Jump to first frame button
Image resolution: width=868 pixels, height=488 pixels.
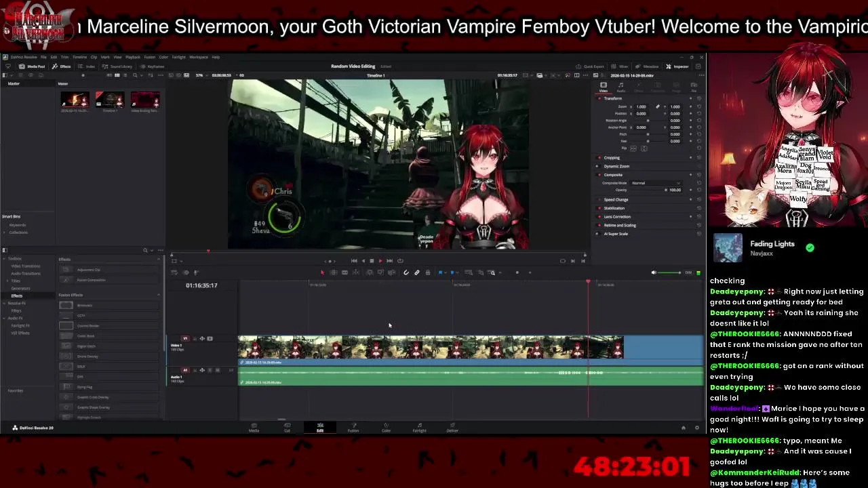click(354, 261)
